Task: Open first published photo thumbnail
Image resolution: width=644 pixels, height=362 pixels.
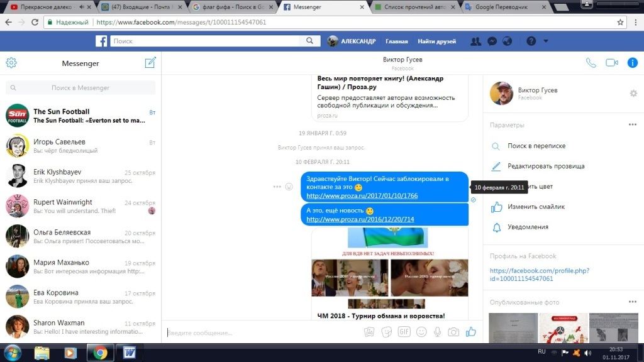Action: pos(513,327)
